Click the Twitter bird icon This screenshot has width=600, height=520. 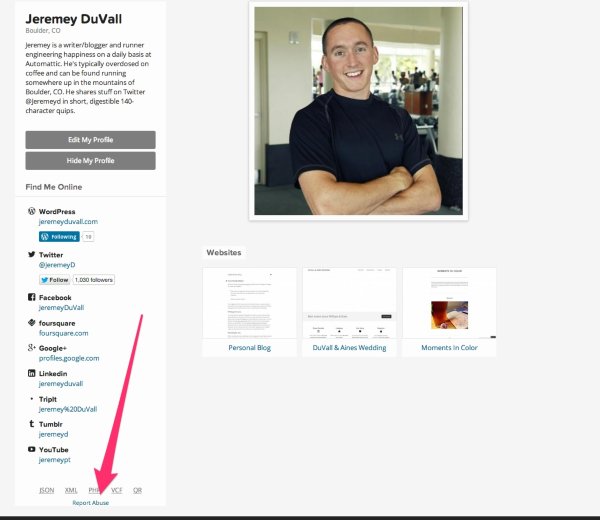32,255
